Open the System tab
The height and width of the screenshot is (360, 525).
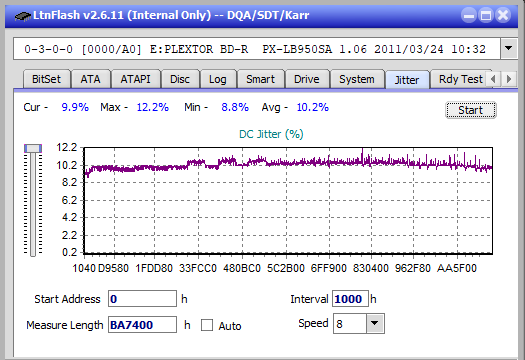click(x=357, y=79)
